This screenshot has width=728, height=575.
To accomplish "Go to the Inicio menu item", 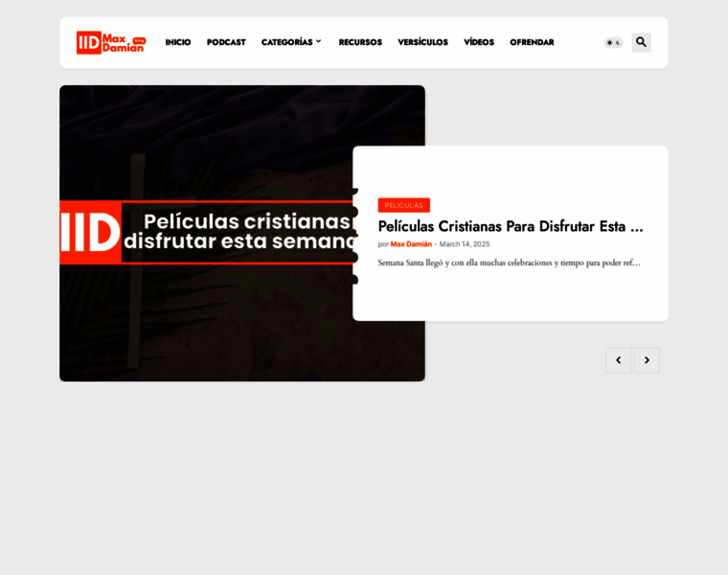I will [178, 42].
